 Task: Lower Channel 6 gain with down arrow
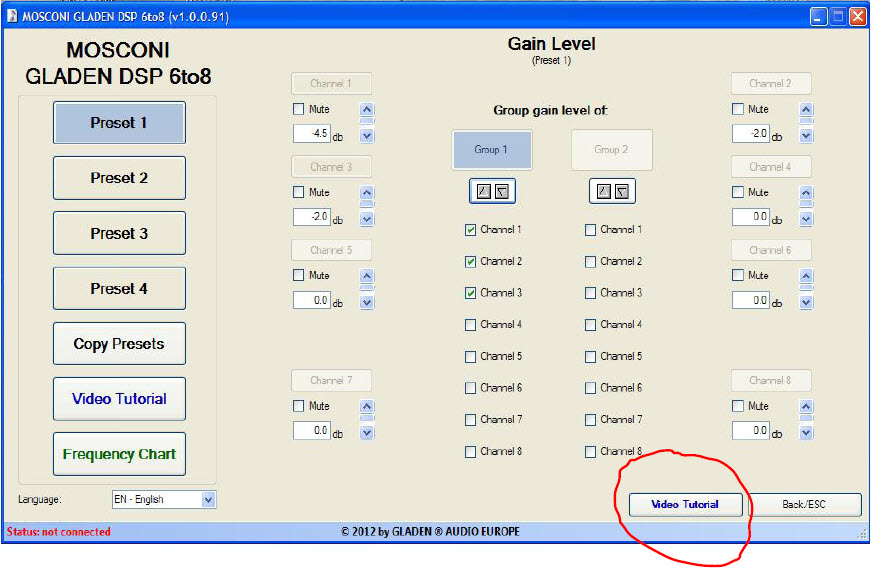807,302
